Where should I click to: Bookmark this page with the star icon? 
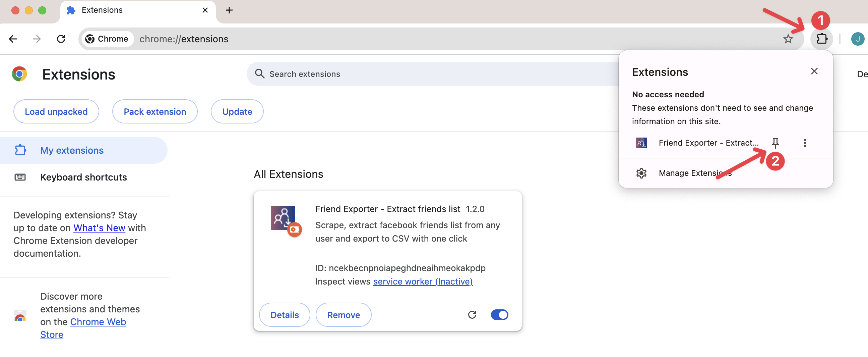tap(788, 39)
